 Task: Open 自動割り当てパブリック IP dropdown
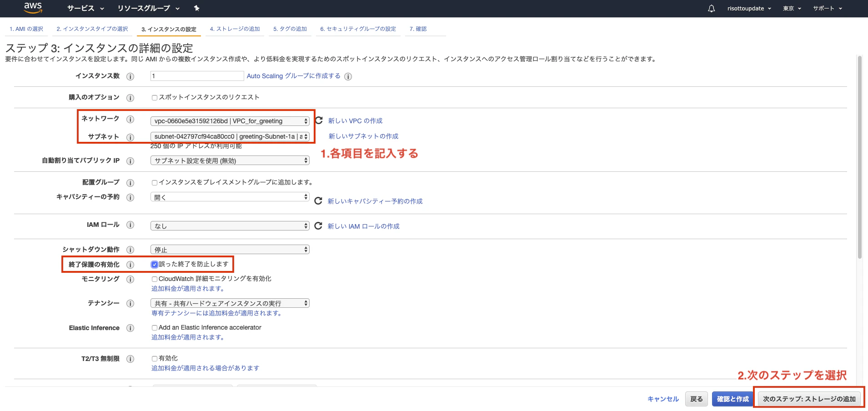point(230,160)
